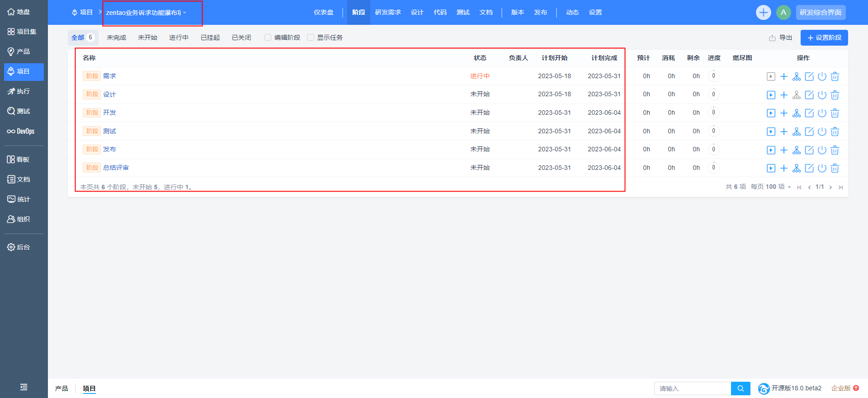Click the search magnifier button at bottom
The width and height of the screenshot is (868, 398).
(x=741, y=389)
